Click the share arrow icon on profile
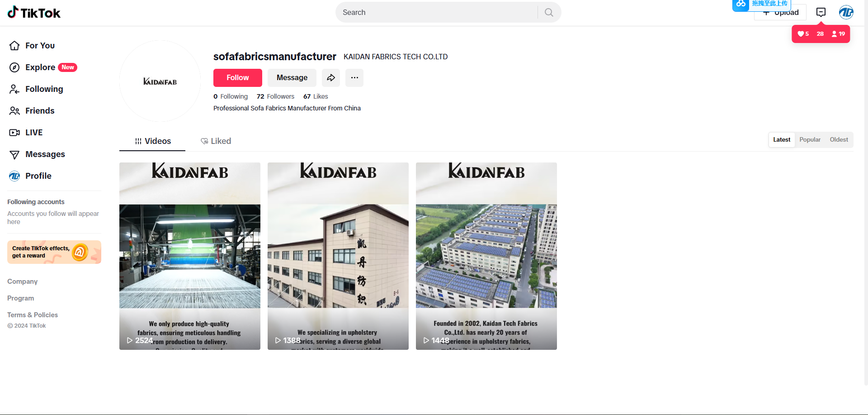Screen dimensions: 868x415 331,78
